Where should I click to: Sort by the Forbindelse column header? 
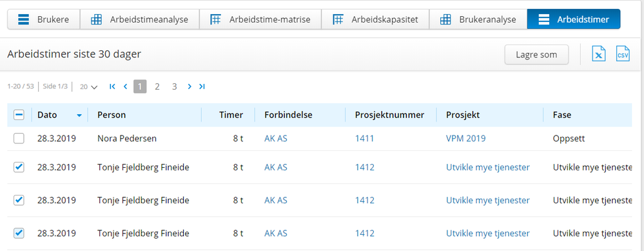(288, 115)
